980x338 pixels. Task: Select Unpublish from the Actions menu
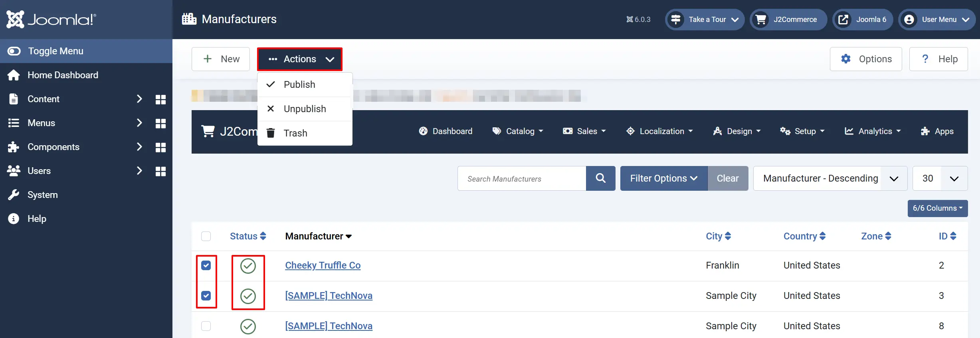[x=305, y=109]
